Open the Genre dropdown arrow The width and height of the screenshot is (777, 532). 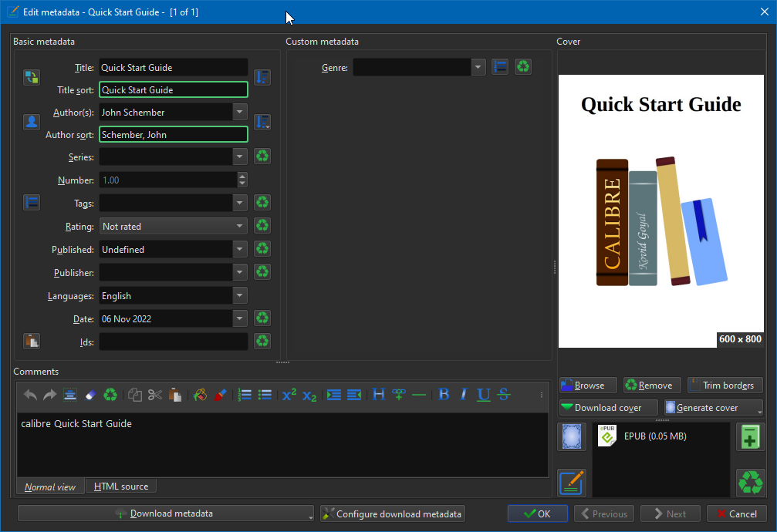tap(478, 68)
